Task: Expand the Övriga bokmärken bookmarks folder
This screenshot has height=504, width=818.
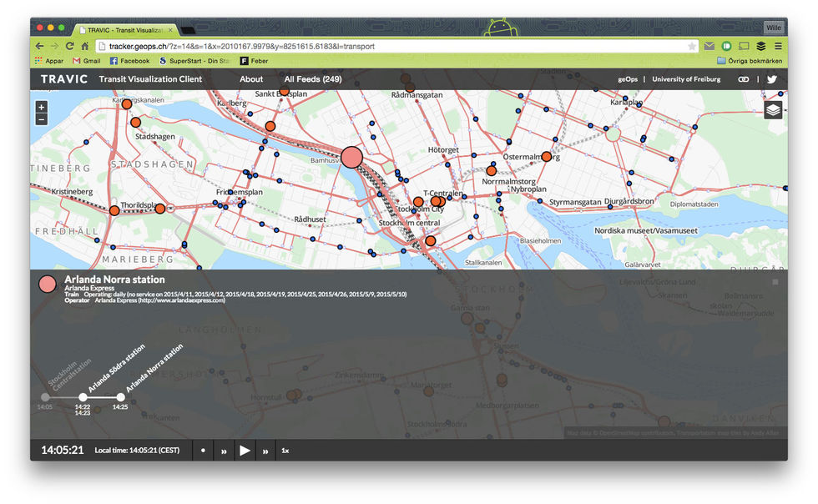Action: pos(750,61)
